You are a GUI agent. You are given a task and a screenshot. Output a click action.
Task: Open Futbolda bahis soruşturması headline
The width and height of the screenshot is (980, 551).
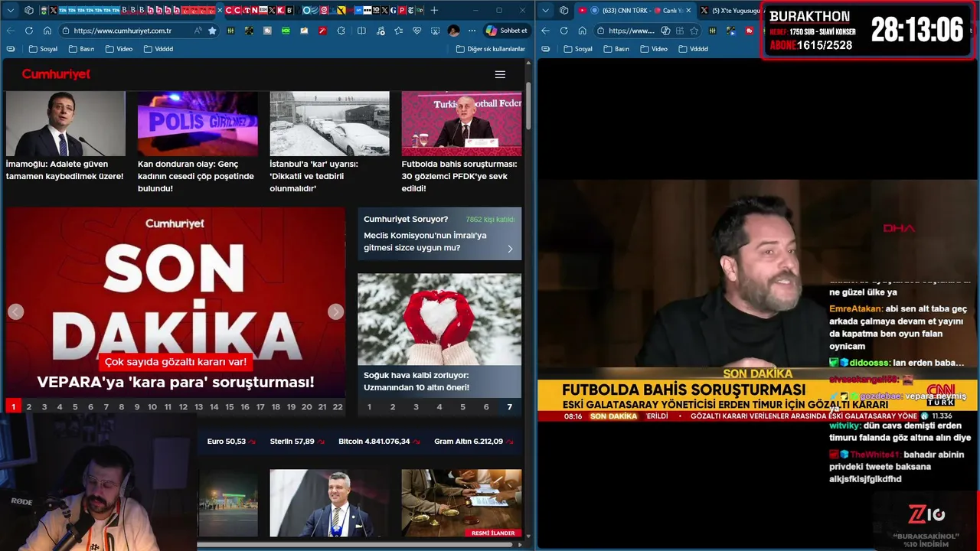click(459, 176)
